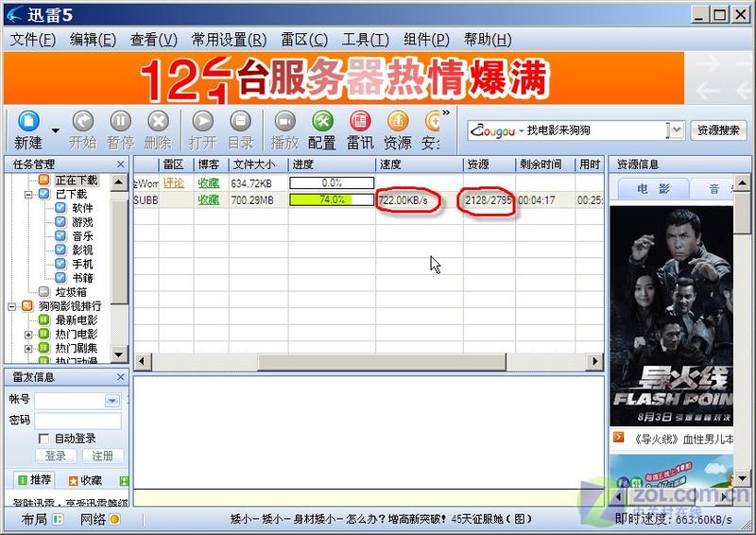The height and width of the screenshot is (535, 756).
Task: Expand the 热门电影 tree node
Action: 28,335
